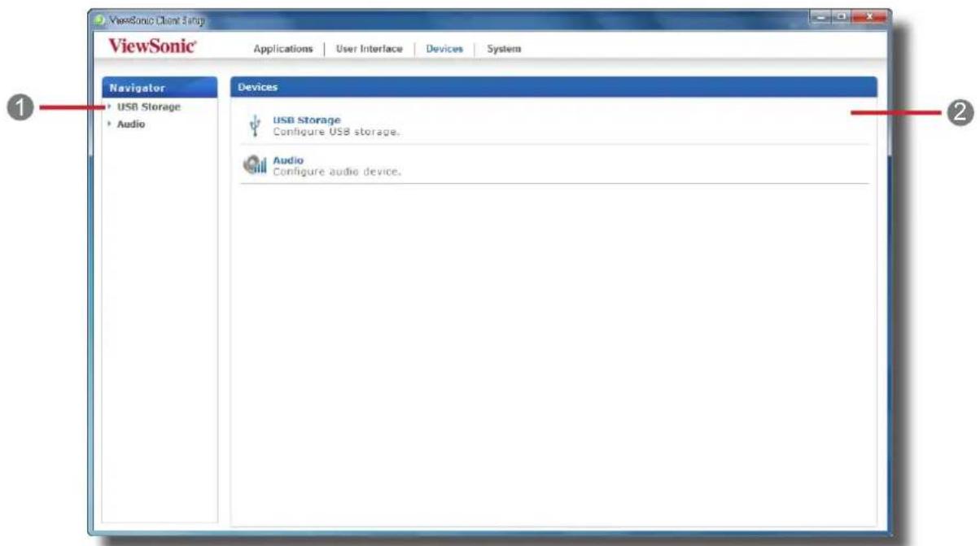980x546 pixels.
Task: Click the 'Configure USB storage.' description text
Action: 335,131
